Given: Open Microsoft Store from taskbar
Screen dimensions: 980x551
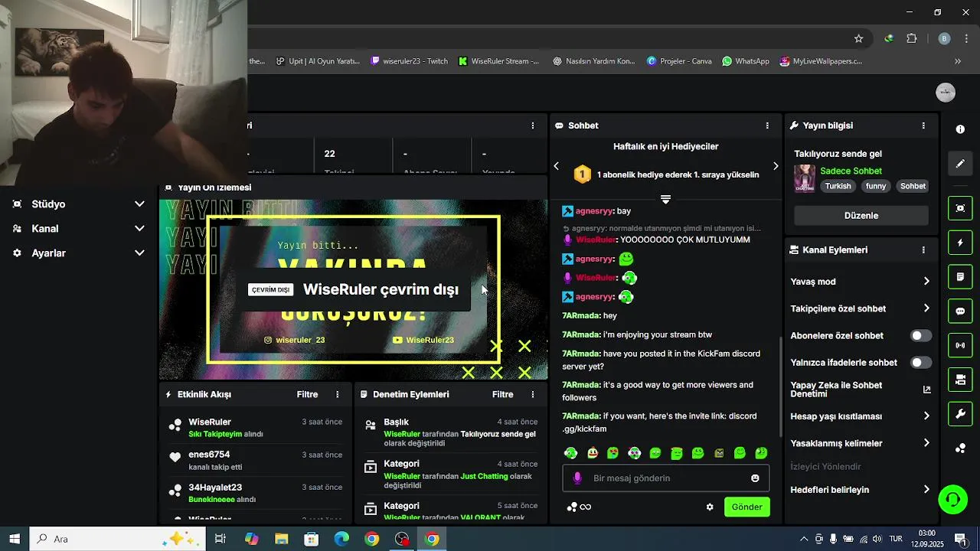Looking at the screenshot, I should [311, 539].
